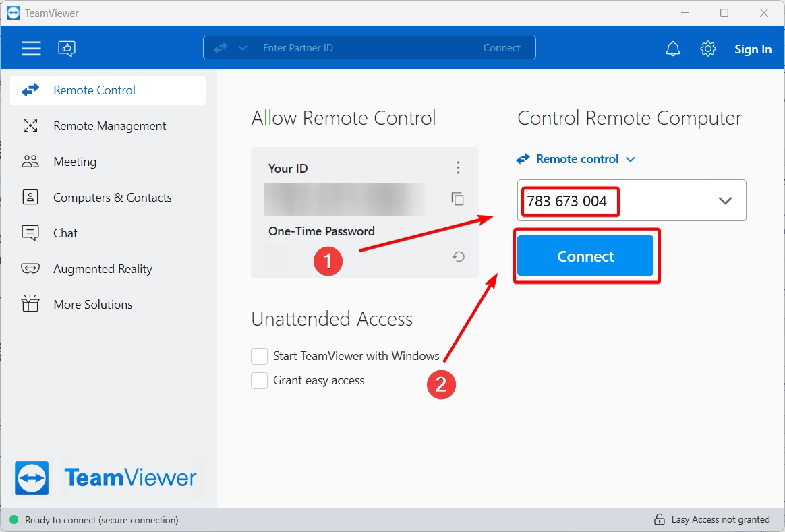Click the blurred Your ID value

pyautogui.click(x=345, y=199)
